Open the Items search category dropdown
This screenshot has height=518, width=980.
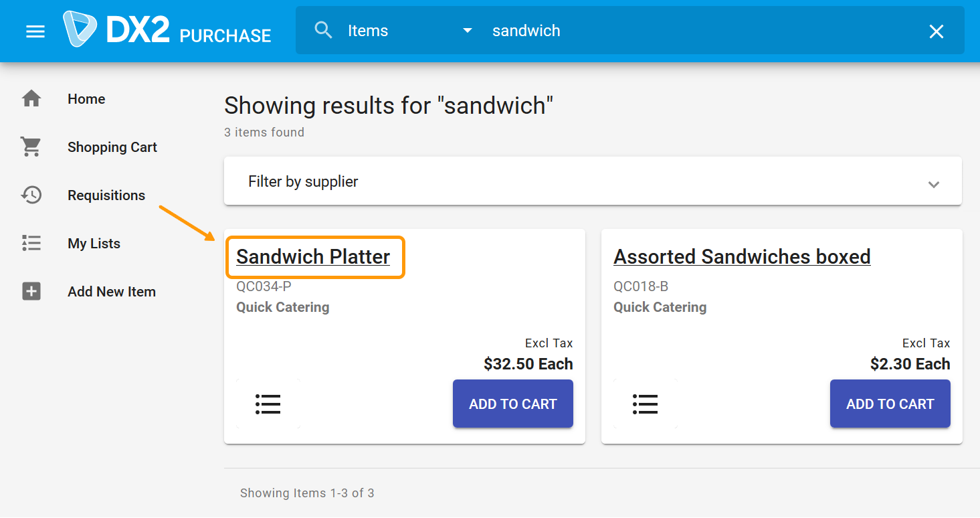409,31
